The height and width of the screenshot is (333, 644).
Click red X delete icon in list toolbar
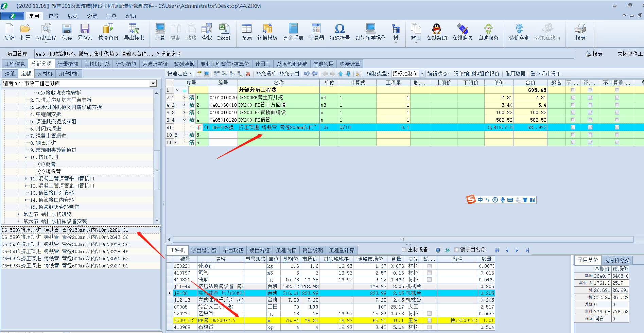coord(248,74)
